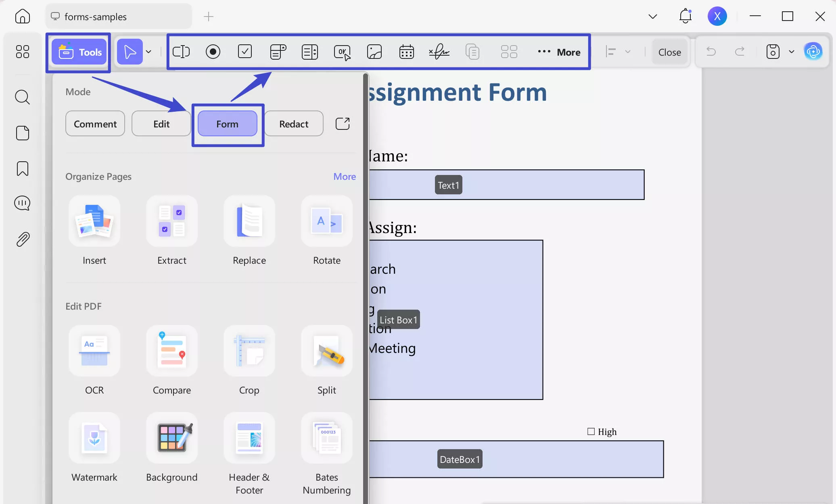The width and height of the screenshot is (836, 504).
Task: Select the Signature Field tool
Action: (439, 52)
